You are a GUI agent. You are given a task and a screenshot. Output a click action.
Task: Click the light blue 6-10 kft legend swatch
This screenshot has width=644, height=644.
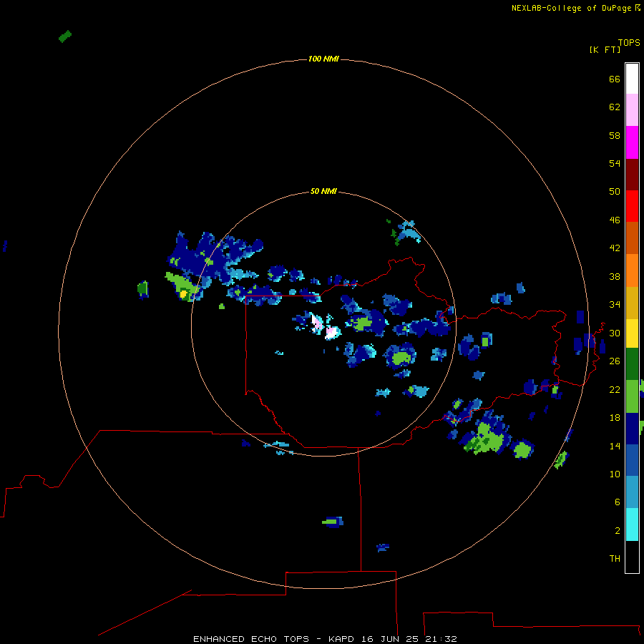(632, 492)
